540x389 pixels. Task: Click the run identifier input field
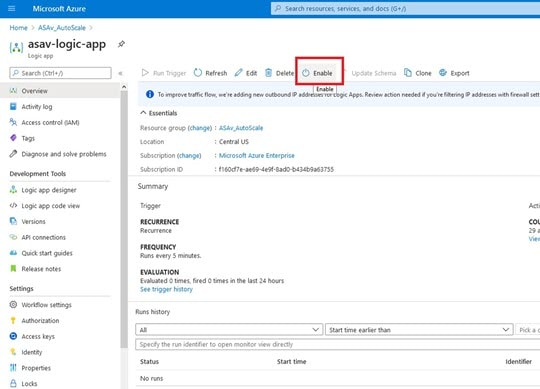coord(338,345)
